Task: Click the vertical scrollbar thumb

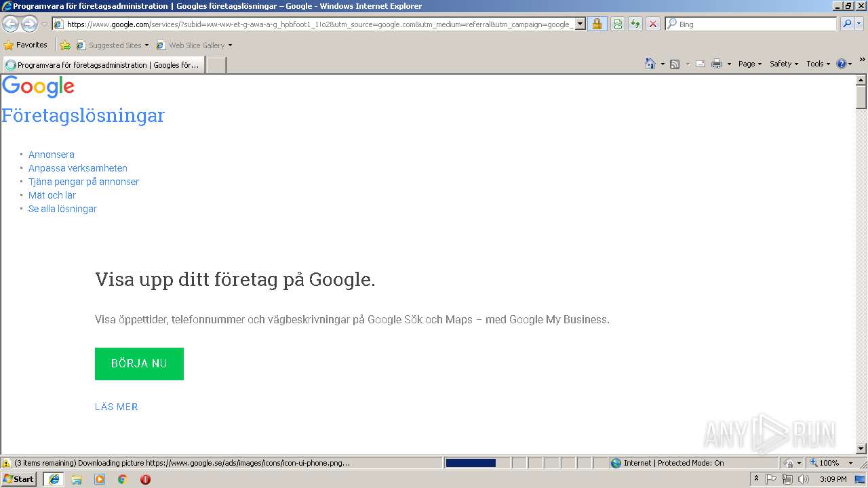Action: pos(861,98)
